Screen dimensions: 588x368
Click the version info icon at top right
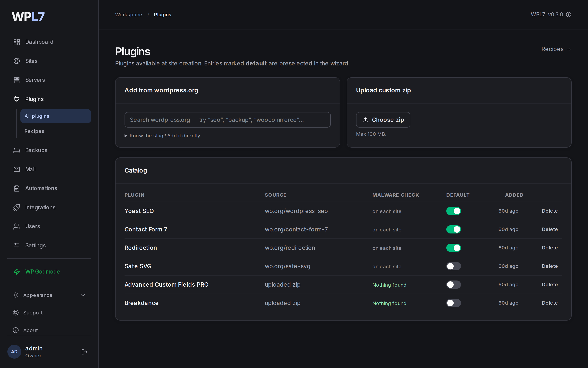[569, 15]
